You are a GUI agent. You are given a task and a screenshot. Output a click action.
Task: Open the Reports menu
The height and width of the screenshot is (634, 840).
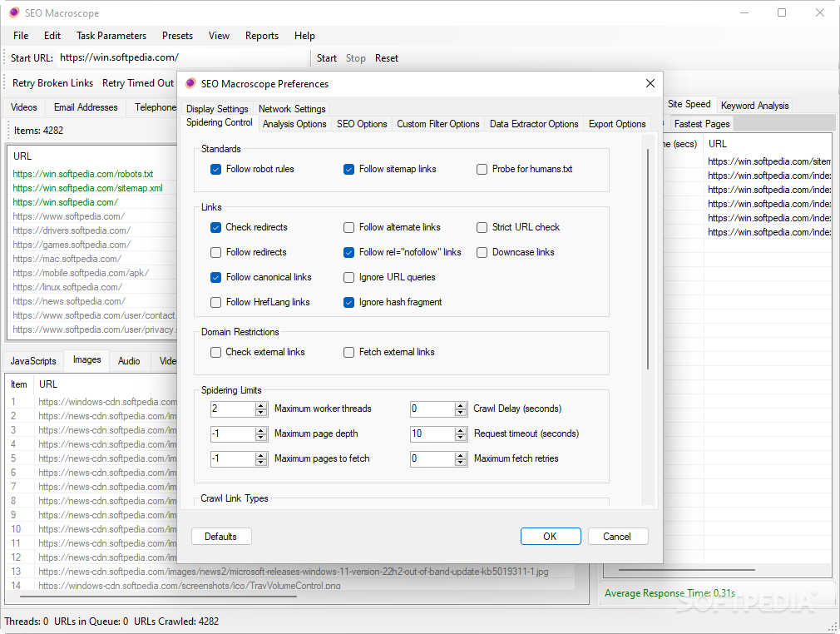pos(262,36)
